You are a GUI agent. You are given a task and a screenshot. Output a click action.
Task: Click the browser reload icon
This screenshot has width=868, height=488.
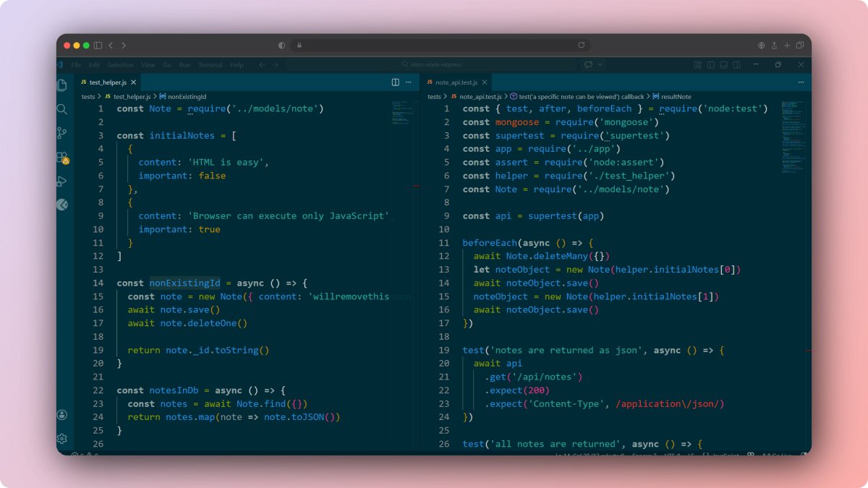point(581,45)
